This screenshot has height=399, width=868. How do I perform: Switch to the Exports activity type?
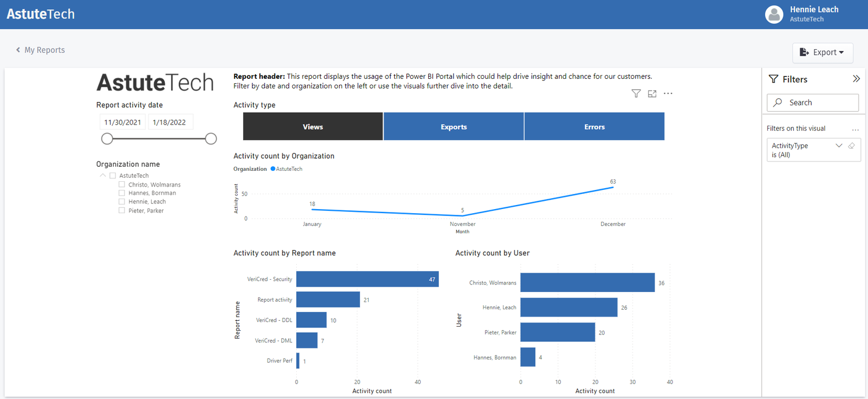tap(454, 126)
